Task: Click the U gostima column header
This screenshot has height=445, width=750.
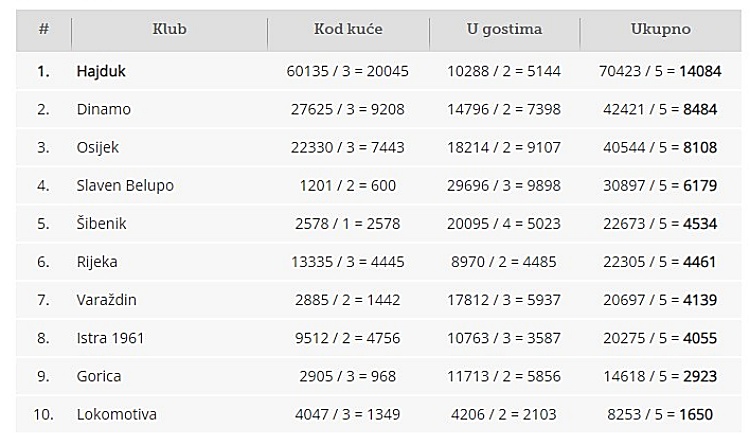Action: [504, 29]
